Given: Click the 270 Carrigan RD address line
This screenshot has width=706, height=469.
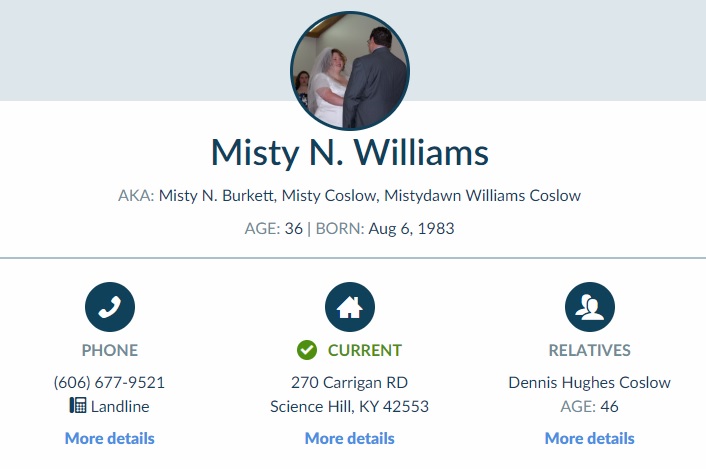Looking at the screenshot, I should [349, 382].
